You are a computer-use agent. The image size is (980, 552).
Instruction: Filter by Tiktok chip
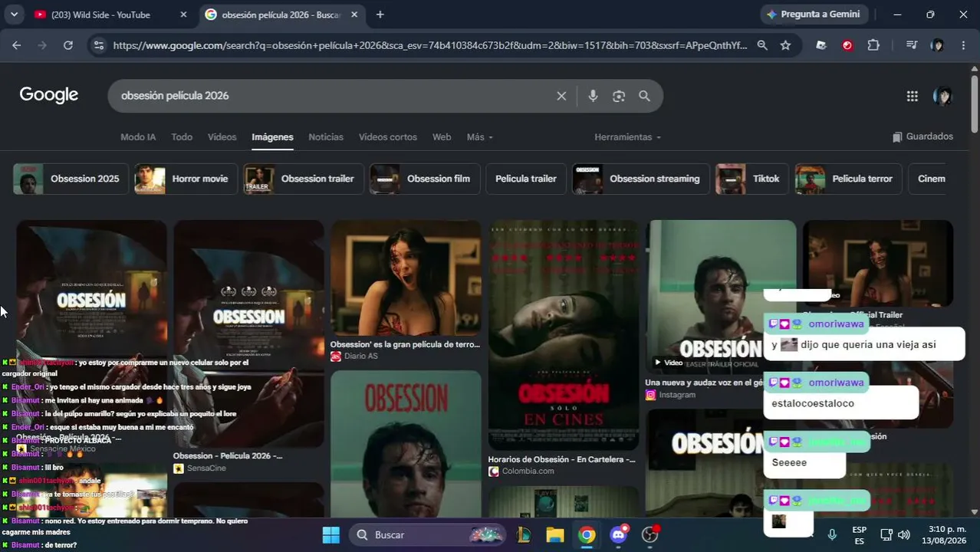click(751, 179)
